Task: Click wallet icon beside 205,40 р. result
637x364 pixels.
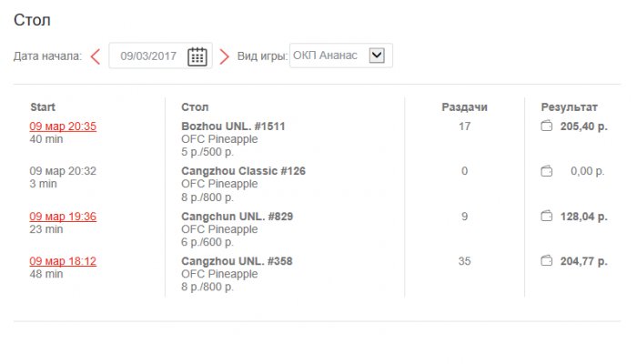Action: point(547,126)
